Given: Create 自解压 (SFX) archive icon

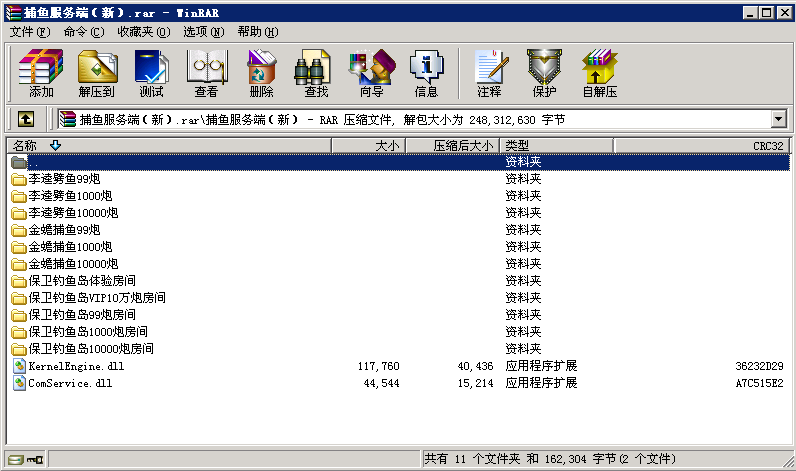Looking at the screenshot, I should 599,74.
